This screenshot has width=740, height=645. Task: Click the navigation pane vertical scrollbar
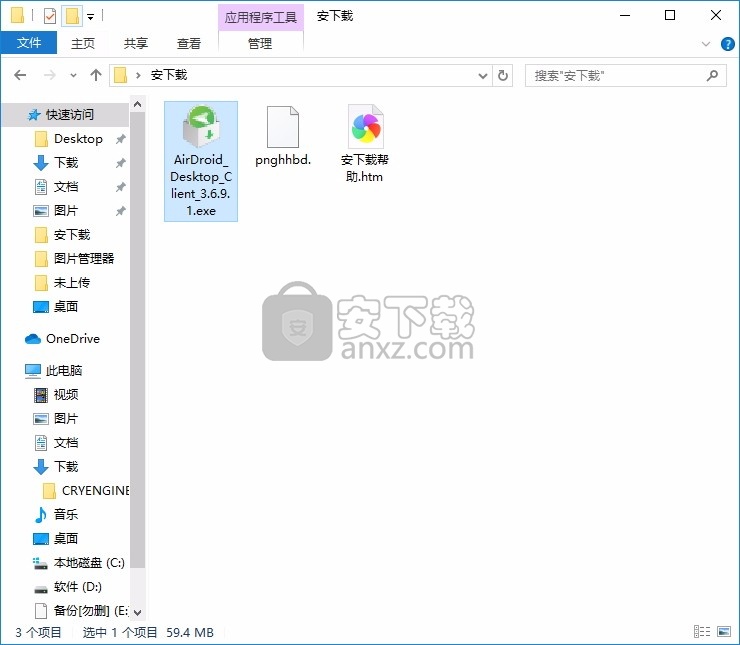tap(138, 350)
